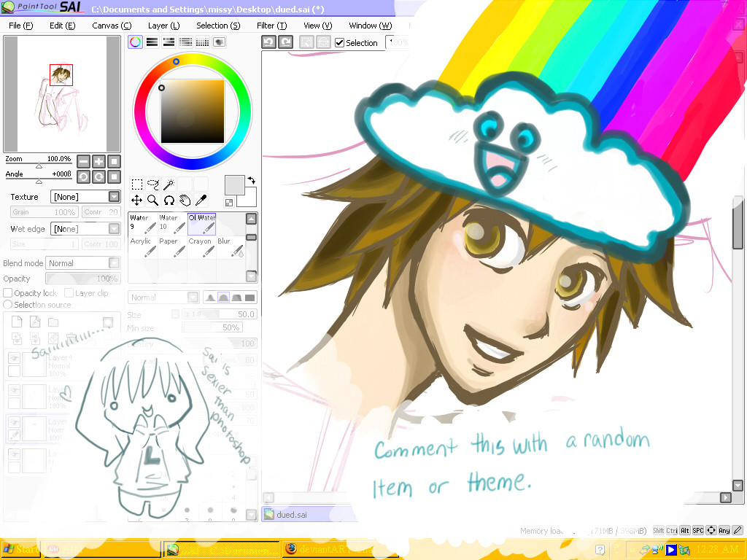
Task: Click the Navigator thumbnail preview
Action: coord(62,94)
